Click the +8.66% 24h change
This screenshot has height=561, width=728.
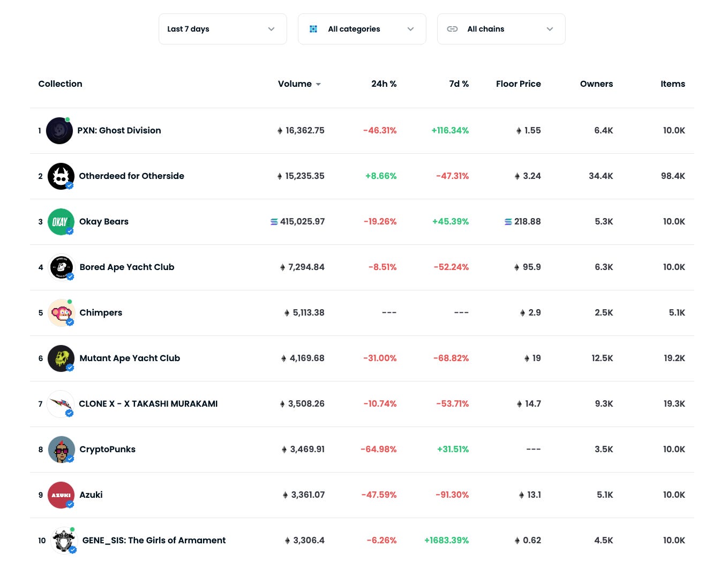(x=381, y=176)
